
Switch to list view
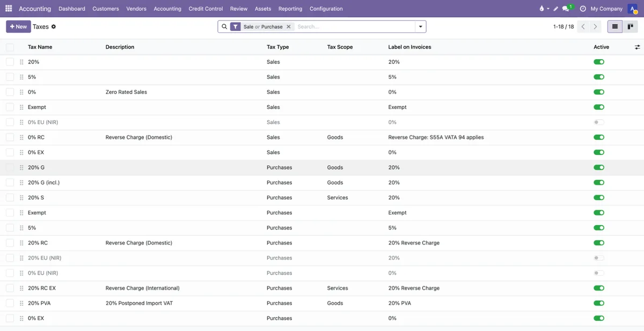(615, 26)
